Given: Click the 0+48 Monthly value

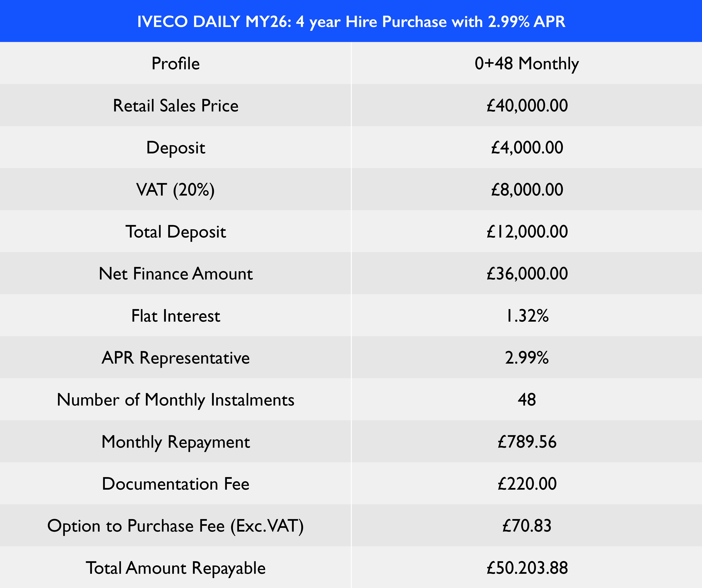Looking at the screenshot, I should [x=527, y=63].
